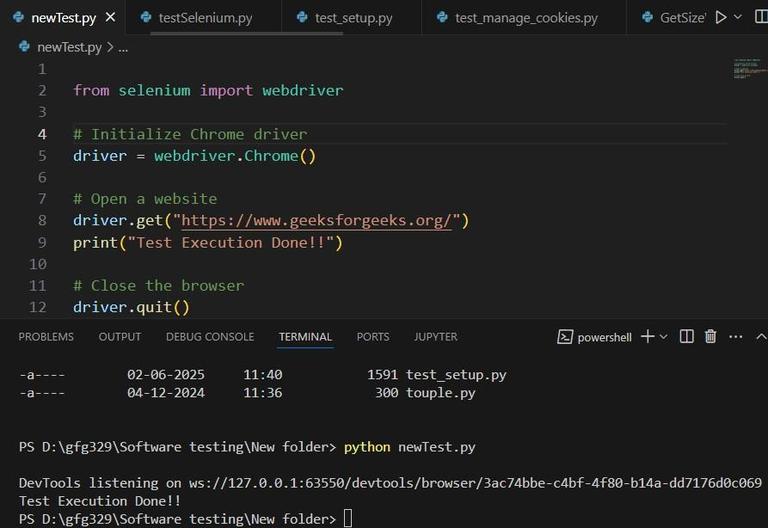Click 'Test Execution Done!!' terminal output
The width and height of the screenshot is (768, 528).
[99, 501]
